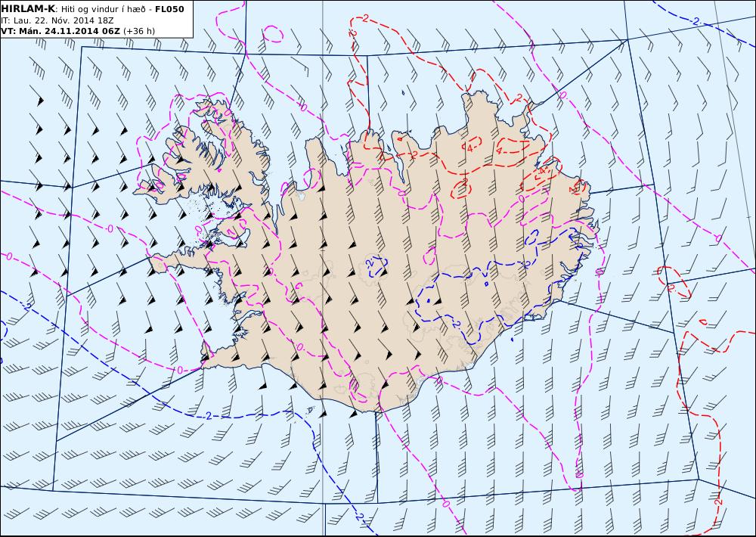Viewport: 756px width, 537px height.
Task: Click the FL050 flight level label
Action: click(169, 8)
